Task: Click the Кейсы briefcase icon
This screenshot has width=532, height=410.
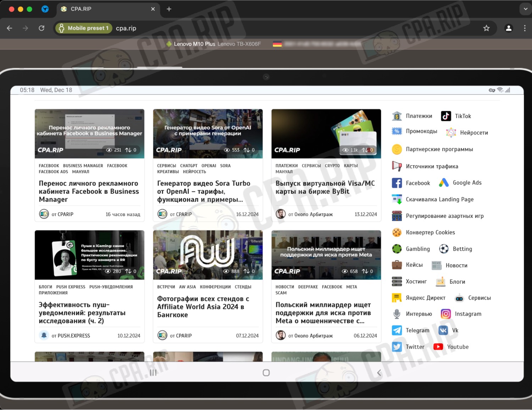Action: click(397, 265)
